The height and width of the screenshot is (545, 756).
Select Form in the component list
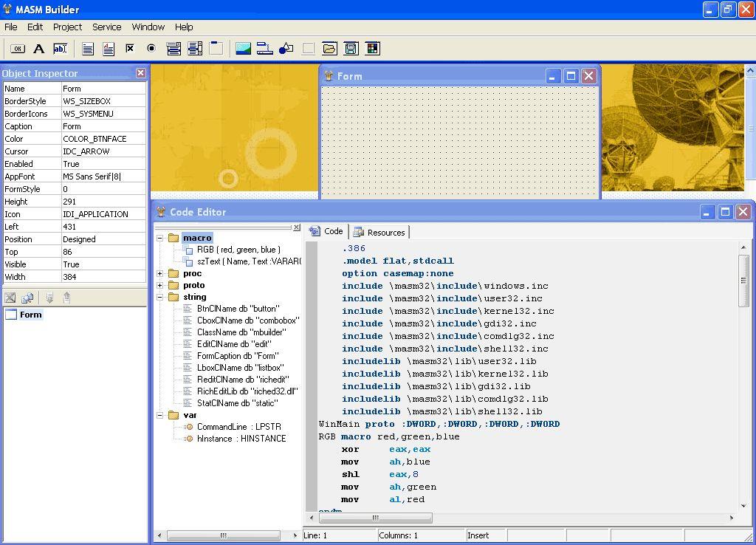(30, 315)
